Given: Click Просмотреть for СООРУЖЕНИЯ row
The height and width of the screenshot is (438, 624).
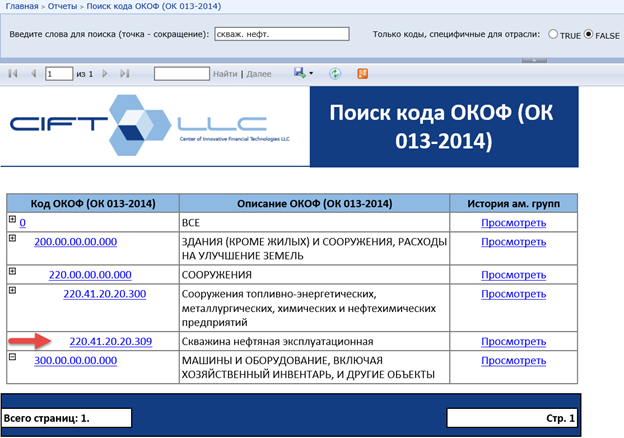Looking at the screenshot, I should click(x=513, y=275).
